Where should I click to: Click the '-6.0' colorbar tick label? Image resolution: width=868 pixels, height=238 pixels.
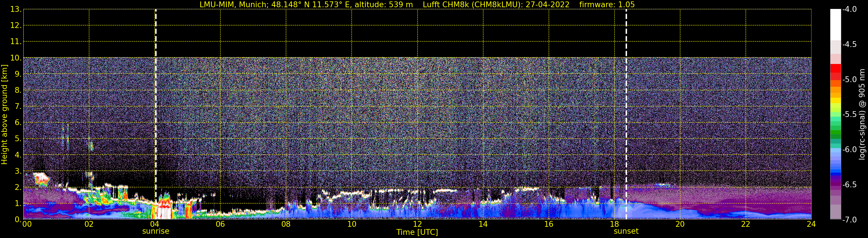coord(849,150)
